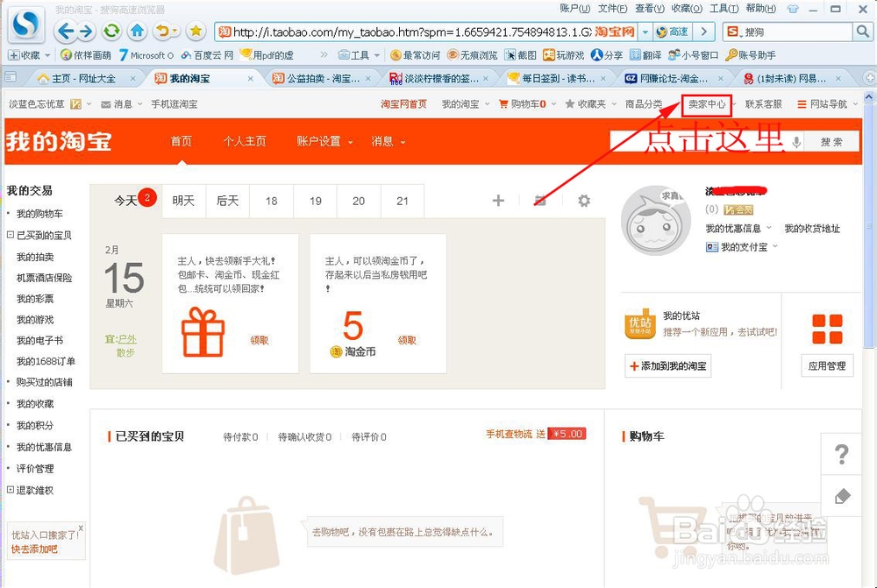The height and width of the screenshot is (588, 877).
Task: Click the URL address bar field
Action: coord(412,32)
